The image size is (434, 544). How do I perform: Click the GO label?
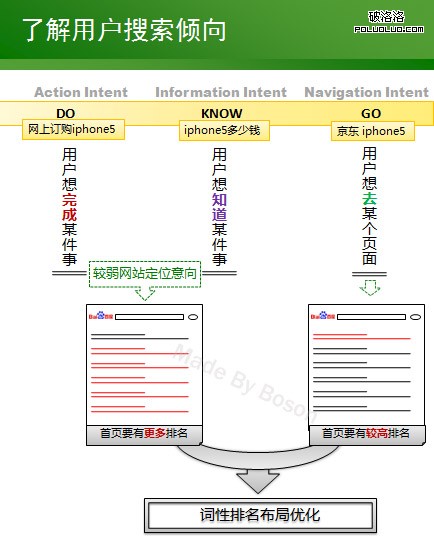tap(371, 113)
